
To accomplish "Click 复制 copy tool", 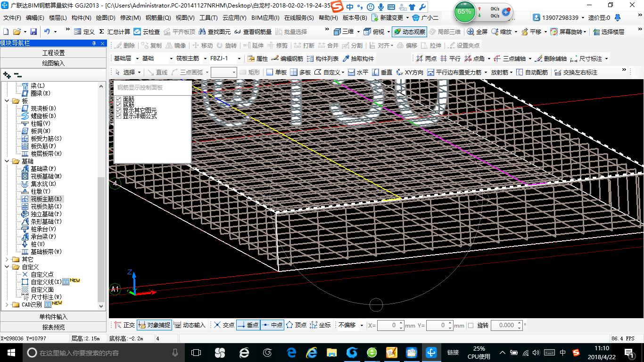I will pos(151,45).
